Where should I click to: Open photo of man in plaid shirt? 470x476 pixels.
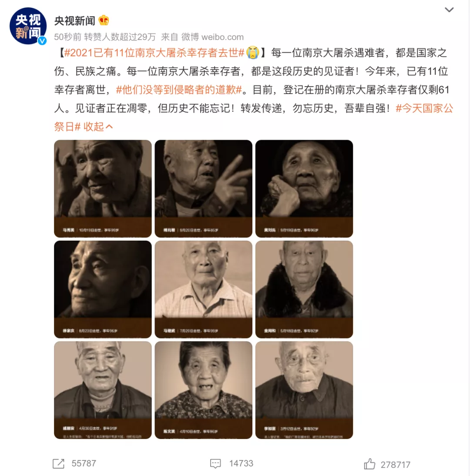click(x=203, y=289)
